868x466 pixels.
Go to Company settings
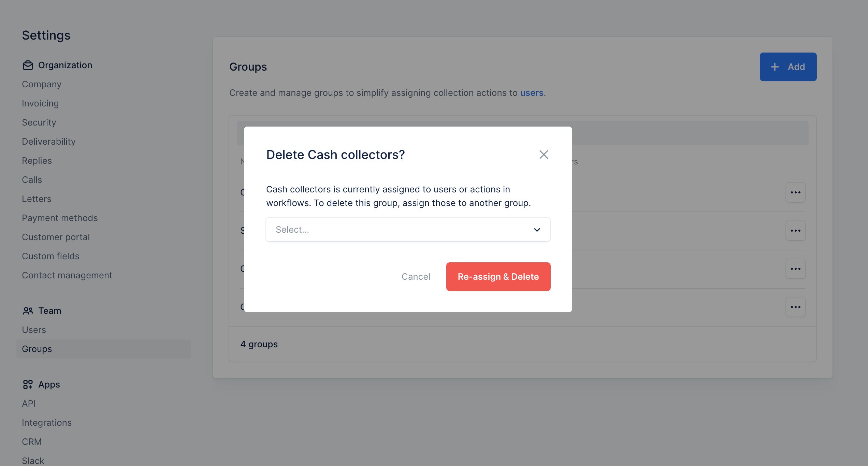(x=42, y=84)
